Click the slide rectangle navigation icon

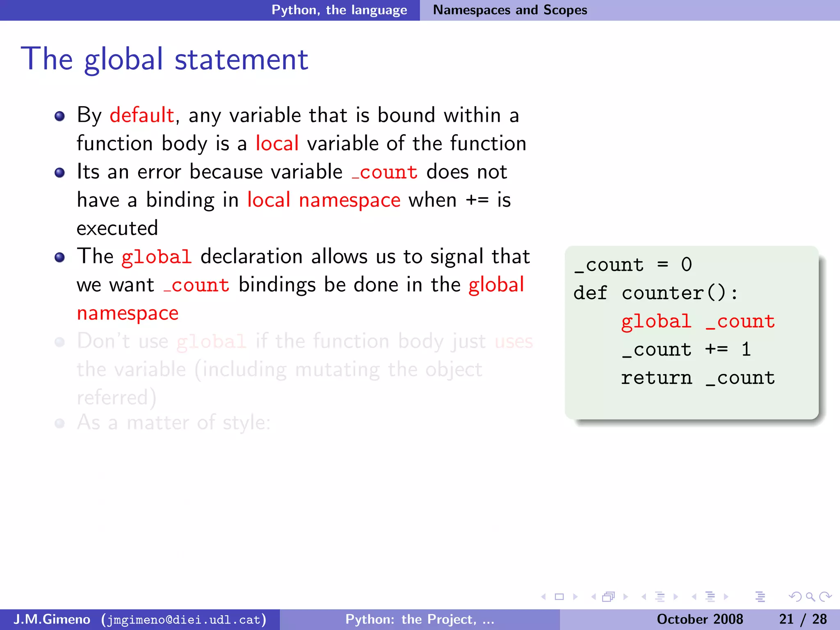559,597
